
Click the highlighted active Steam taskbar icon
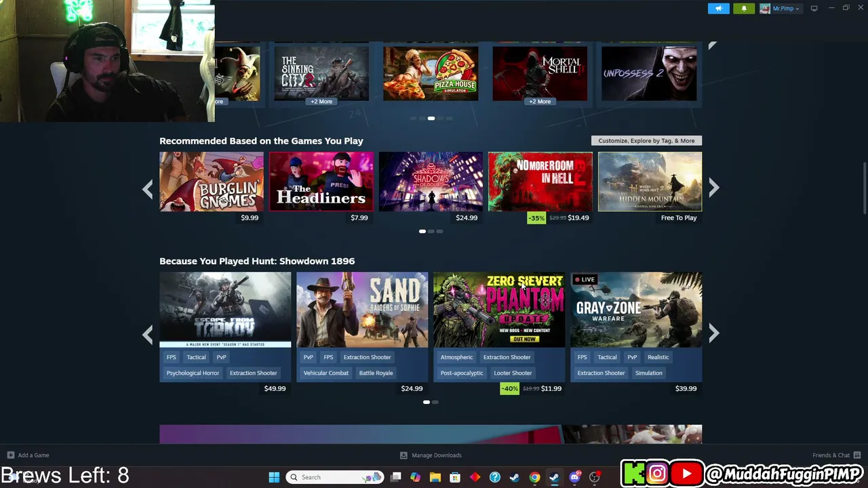pyautogui.click(x=555, y=477)
